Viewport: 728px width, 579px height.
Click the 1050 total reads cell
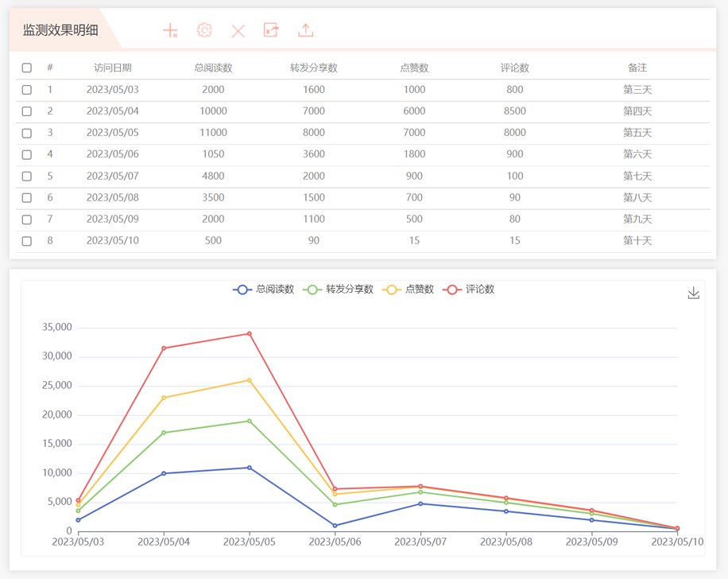point(213,154)
